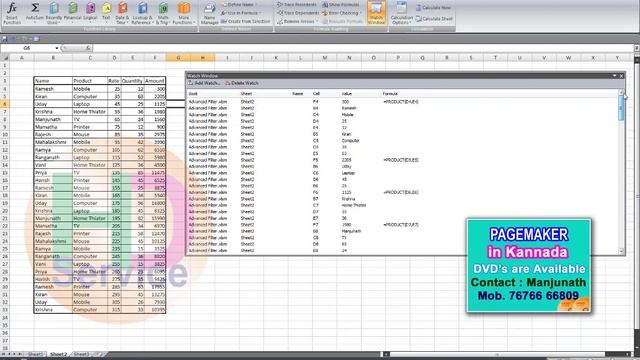The height and width of the screenshot is (360, 640).
Task: Close the Watch Window
Action: (x=622, y=76)
